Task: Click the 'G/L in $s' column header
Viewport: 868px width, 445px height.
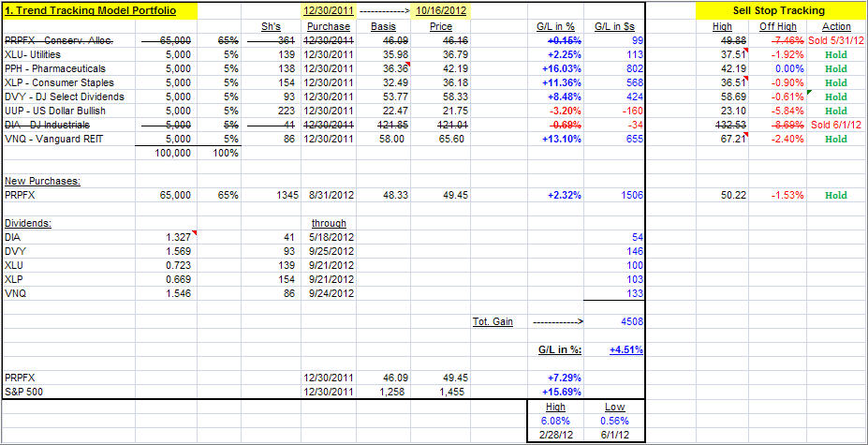Action: click(614, 26)
